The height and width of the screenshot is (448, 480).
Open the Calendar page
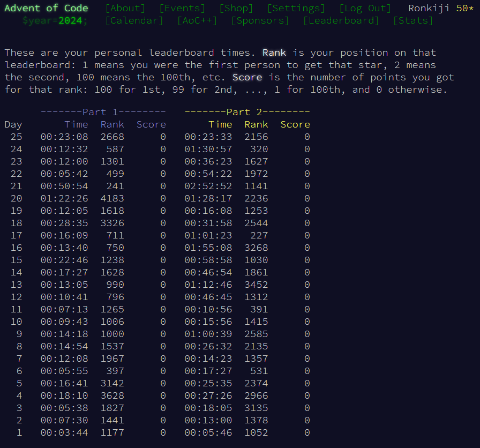tap(134, 20)
